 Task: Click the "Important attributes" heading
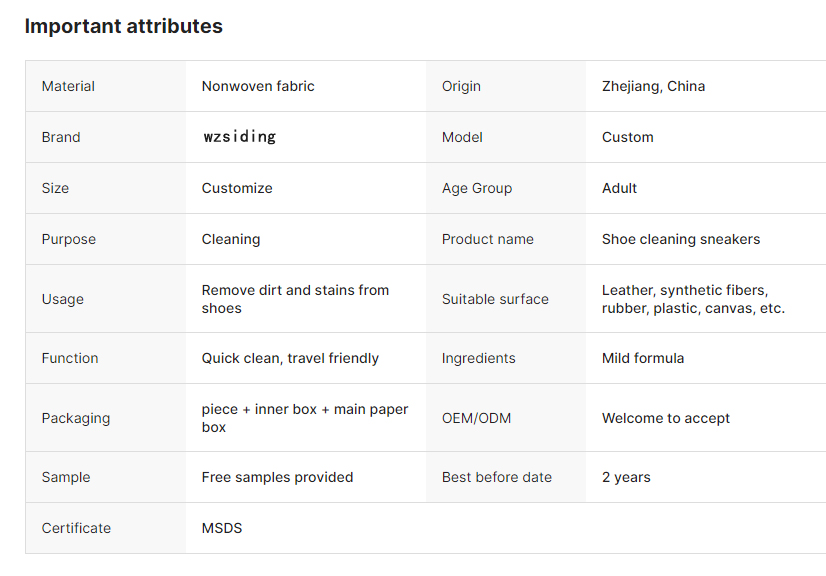(x=123, y=27)
